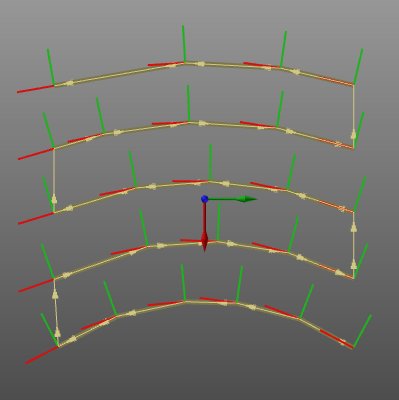The width and height of the screenshot is (399, 400).
Task: Select the rightmost waypoint of the third row
Action: [353, 211]
